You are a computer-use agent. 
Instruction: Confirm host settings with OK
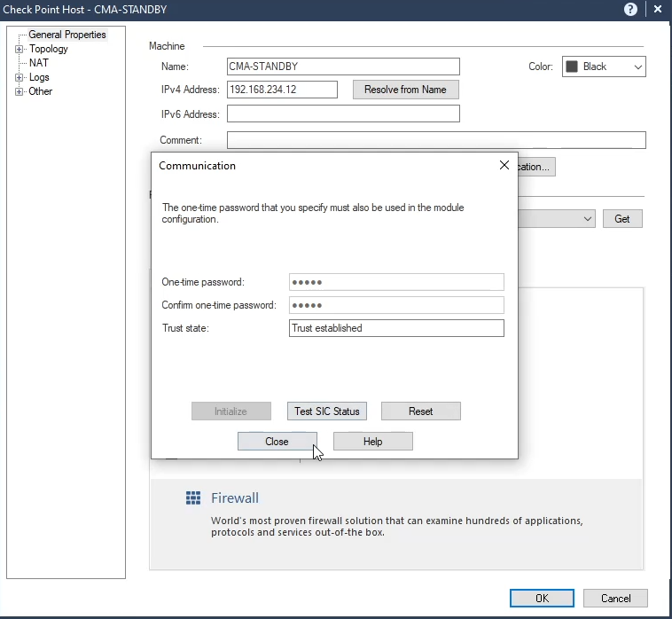click(542, 599)
